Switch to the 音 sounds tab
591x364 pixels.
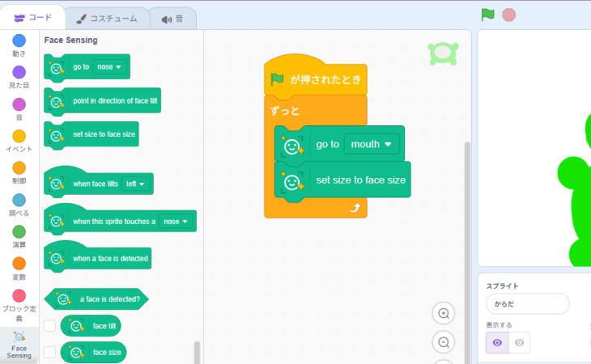[x=172, y=18]
